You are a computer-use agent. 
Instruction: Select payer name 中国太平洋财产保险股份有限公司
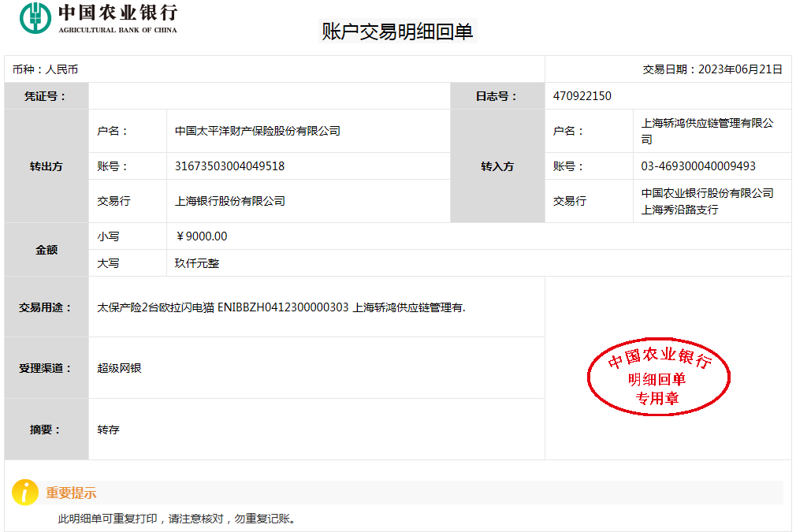point(258,131)
